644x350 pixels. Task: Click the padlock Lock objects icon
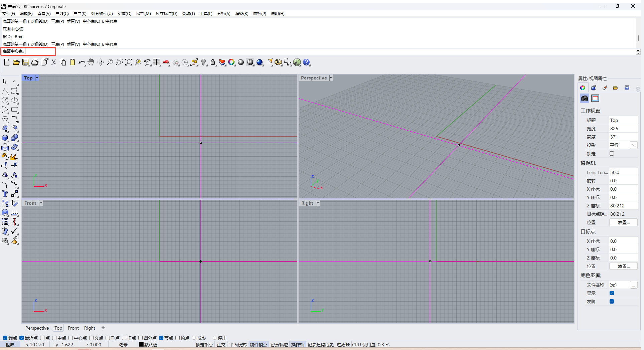(x=213, y=62)
